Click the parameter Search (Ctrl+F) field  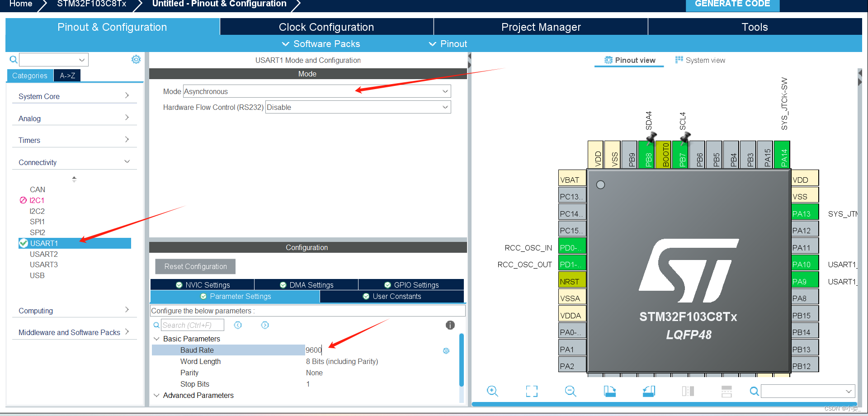pos(193,325)
